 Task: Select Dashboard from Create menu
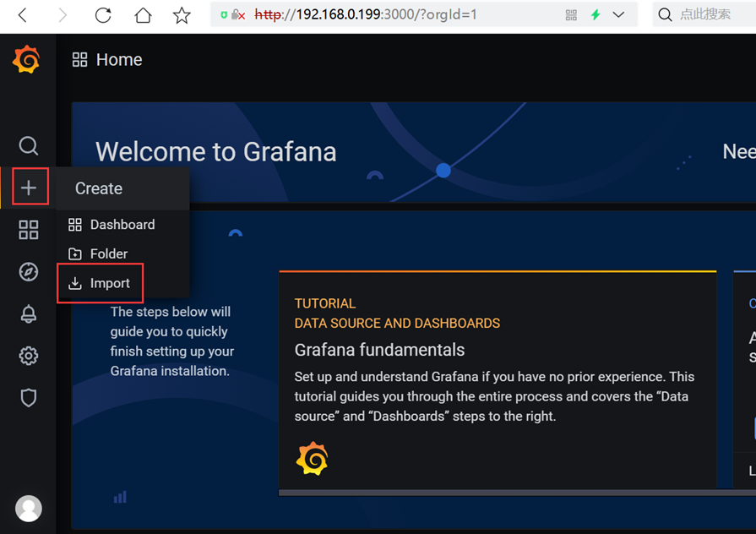coord(122,224)
